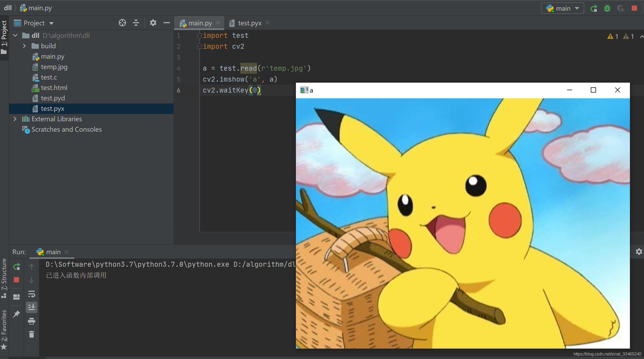The width and height of the screenshot is (644, 359).
Task: Click the Down the stack trace arrow
Action: tap(32, 280)
